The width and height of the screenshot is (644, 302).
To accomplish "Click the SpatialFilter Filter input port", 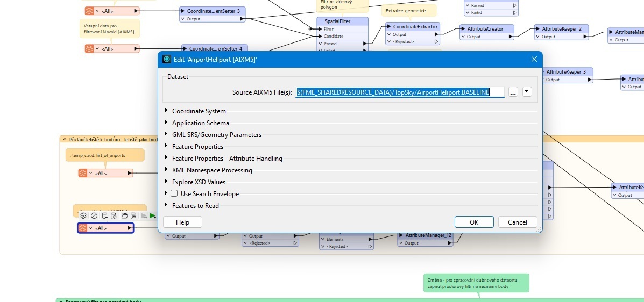I will 320,29.
